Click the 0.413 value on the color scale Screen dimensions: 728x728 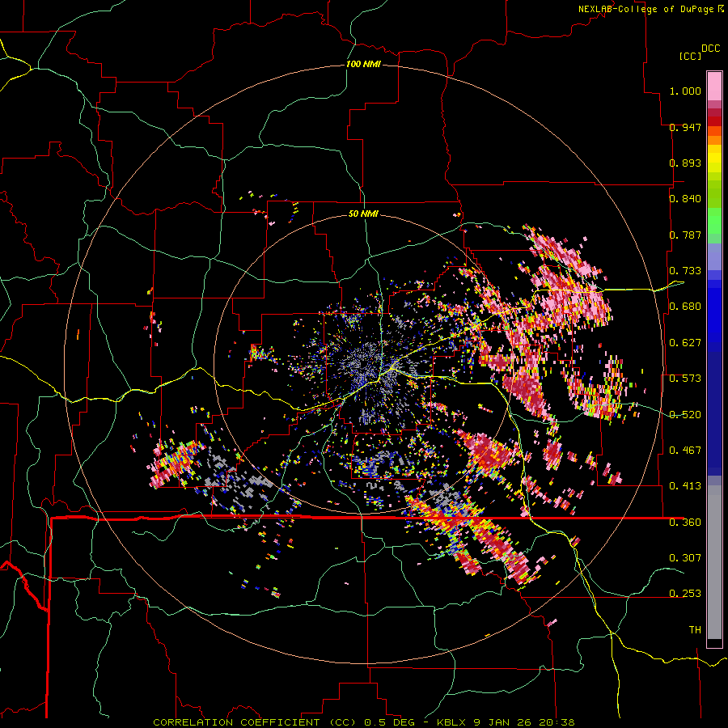point(685,486)
